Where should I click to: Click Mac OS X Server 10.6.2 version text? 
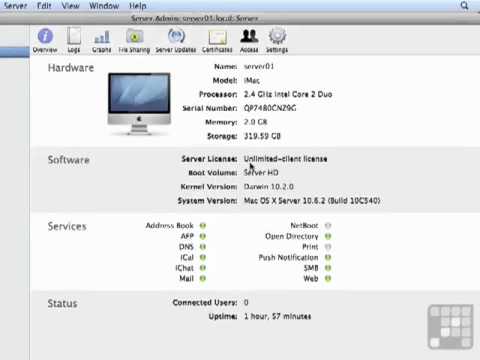pyautogui.click(x=312, y=201)
